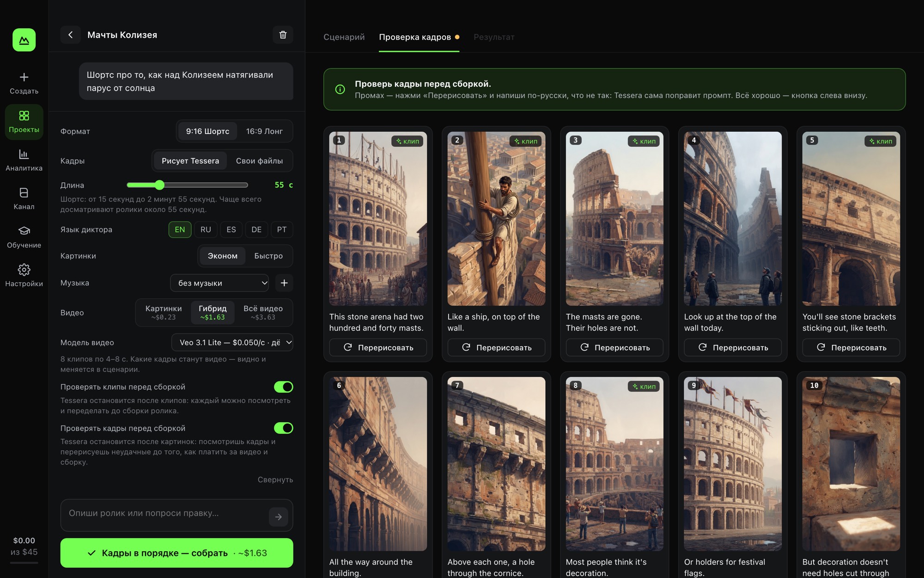Redraw frame 3 with Перерисовать

[x=614, y=347]
